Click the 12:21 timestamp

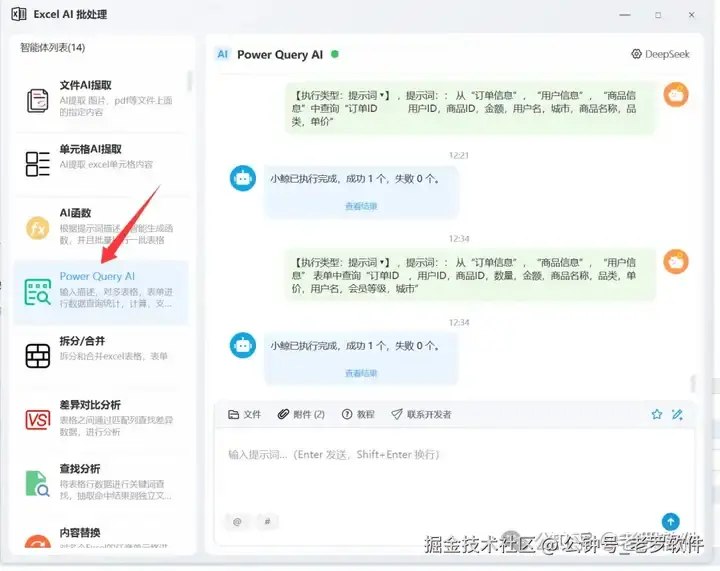click(459, 155)
